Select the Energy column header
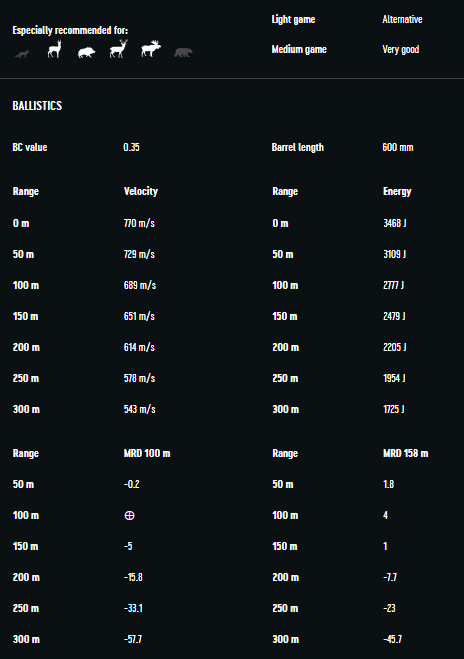The image size is (464, 659). pos(397,192)
